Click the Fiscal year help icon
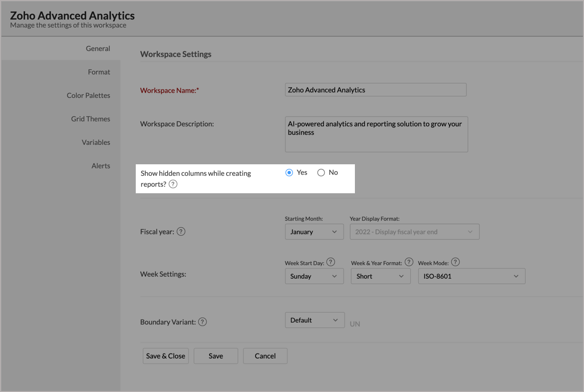584x392 pixels. (181, 232)
